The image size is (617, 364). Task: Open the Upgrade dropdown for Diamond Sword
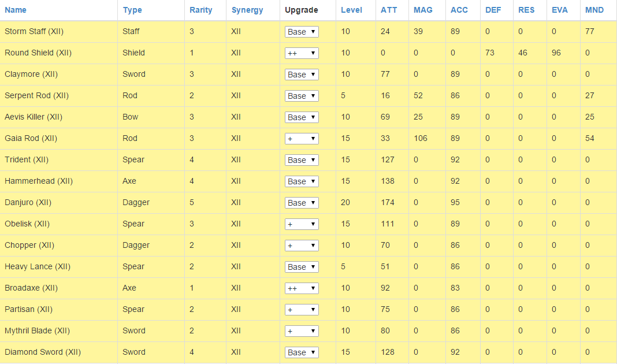pos(301,352)
